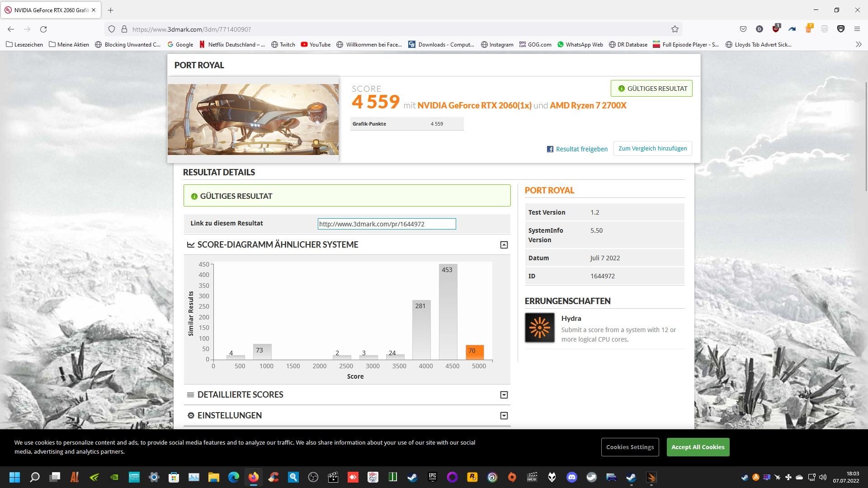Image resolution: width=868 pixels, height=488 pixels.
Task: Accept All Cookies
Action: 698,447
